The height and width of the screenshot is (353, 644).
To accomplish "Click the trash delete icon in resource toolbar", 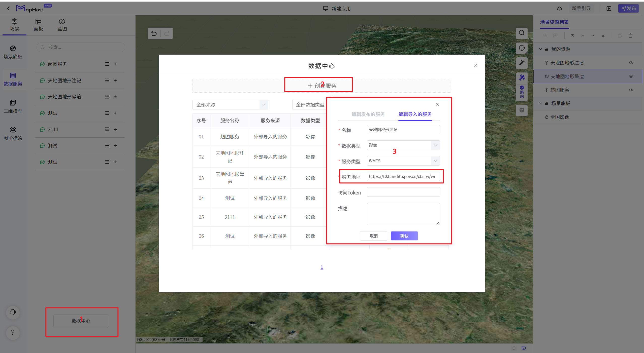I will coord(631,36).
